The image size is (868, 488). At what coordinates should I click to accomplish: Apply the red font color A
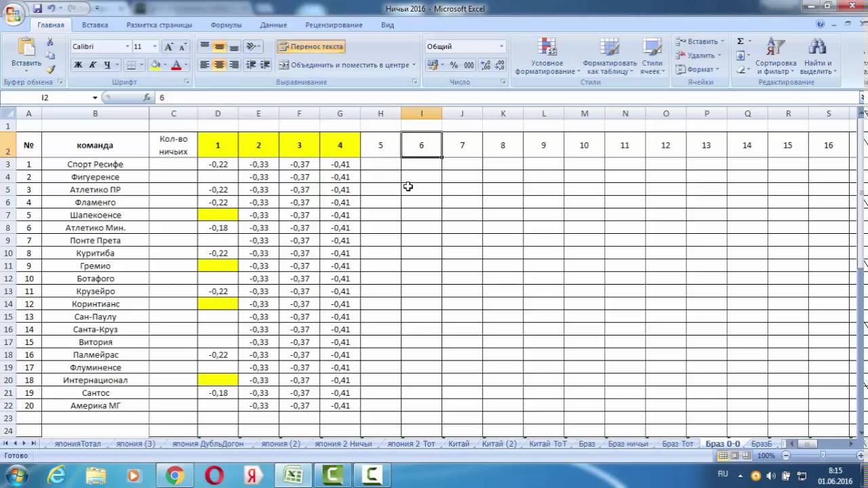click(x=176, y=65)
